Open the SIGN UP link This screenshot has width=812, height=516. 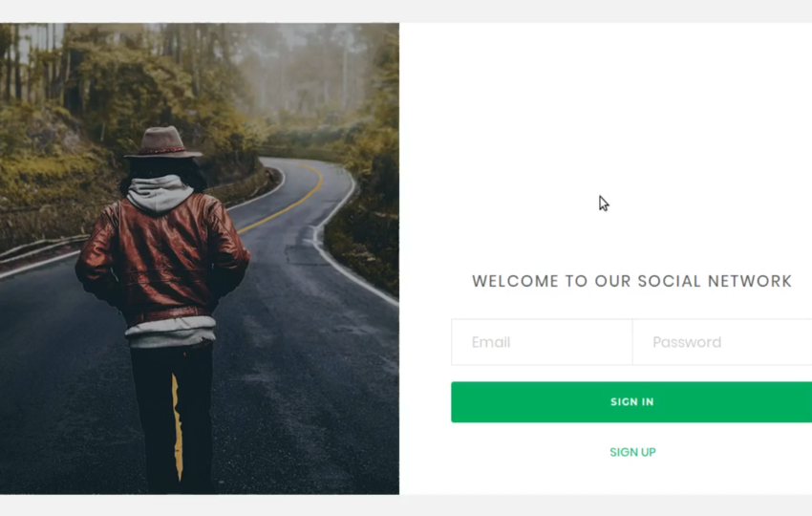(x=632, y=452)
